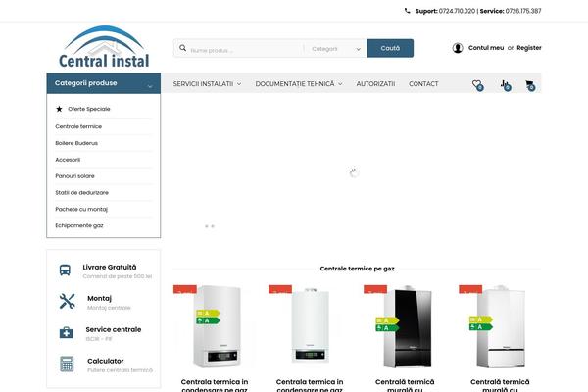Open the Categorii dropdown in search bar
This screenshot has width=588, height=392.
[335, 49]
